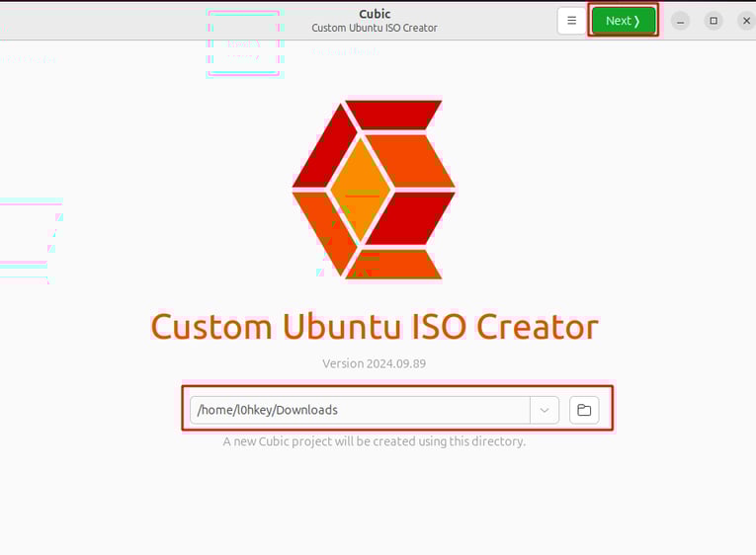Image resolution: width=756 pixels, height=555 pixels.
Task: Maximize the Cubic window
Action: [714, 21]
